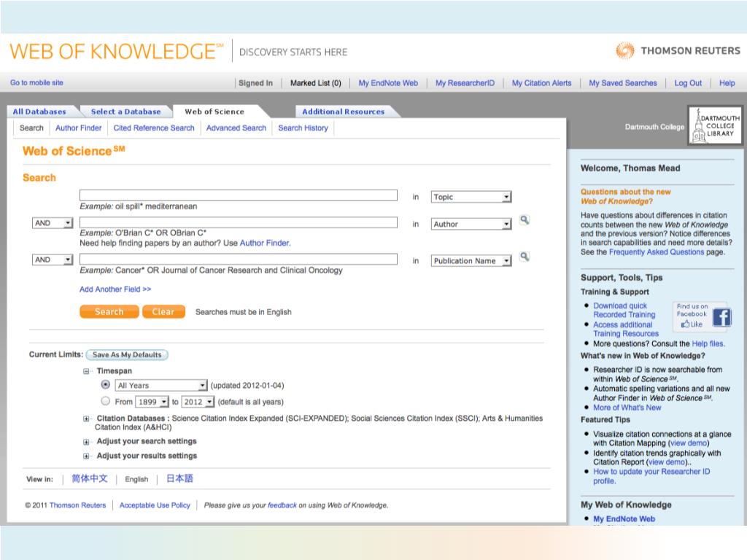Screen dimensions: 747x560
Task: Click the Dartmouth College Library logo
Action: [715, 125]
